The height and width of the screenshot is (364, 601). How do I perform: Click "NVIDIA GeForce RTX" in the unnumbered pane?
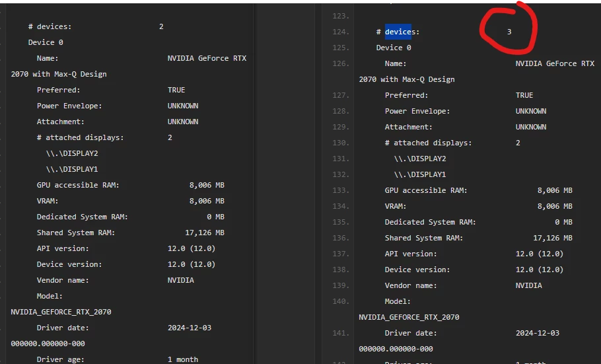tap(207, 58)
